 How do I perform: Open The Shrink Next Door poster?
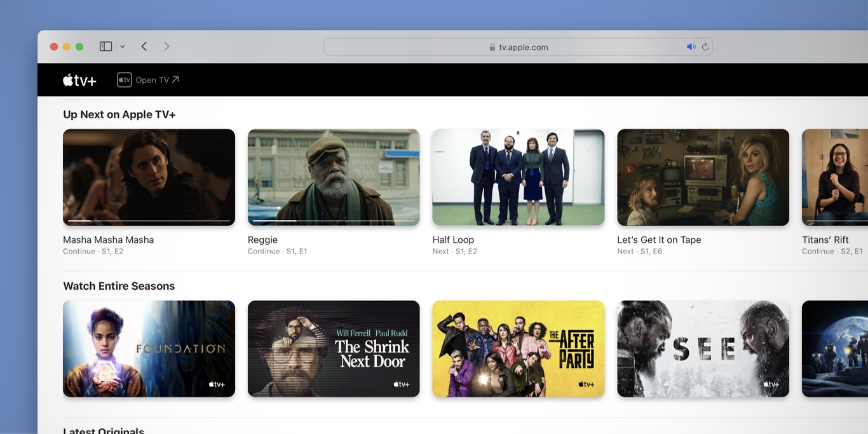point(334,348)
